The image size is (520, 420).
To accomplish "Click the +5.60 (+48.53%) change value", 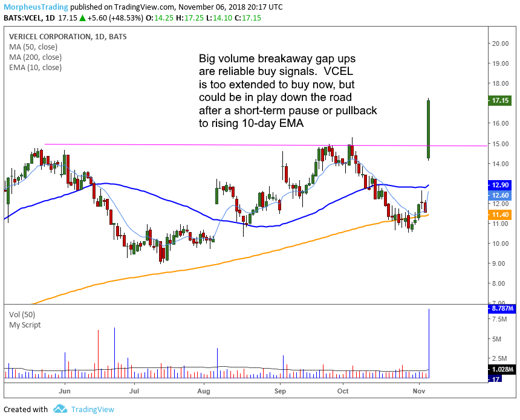I will tap(115, 18).
